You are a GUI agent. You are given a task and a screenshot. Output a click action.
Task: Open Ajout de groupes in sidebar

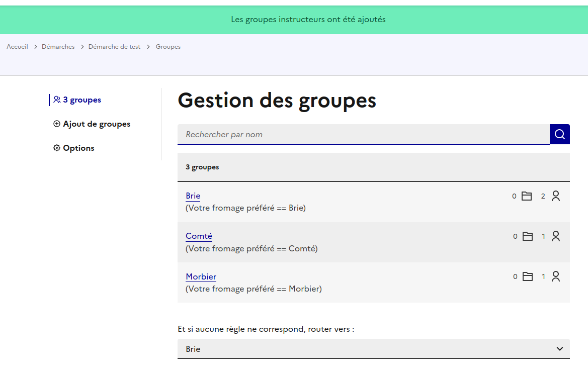pyautogui.click(x=96, y=124)
